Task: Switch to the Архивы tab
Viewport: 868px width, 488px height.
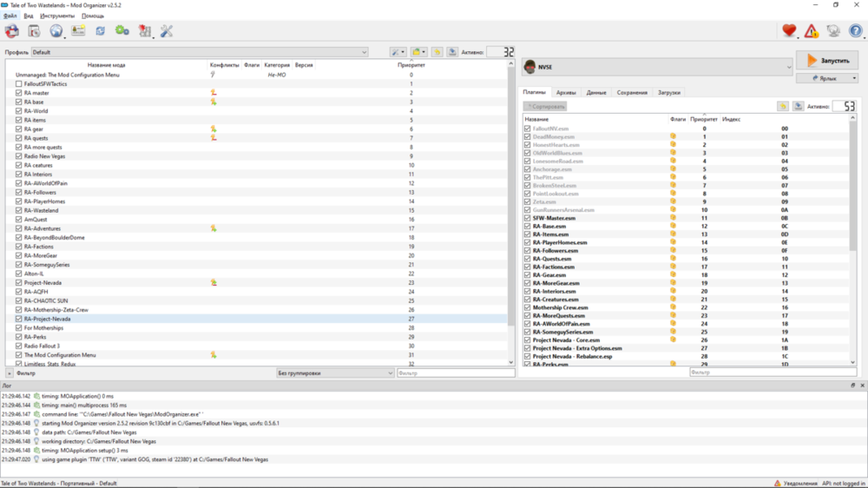Action: pos(566,93)
